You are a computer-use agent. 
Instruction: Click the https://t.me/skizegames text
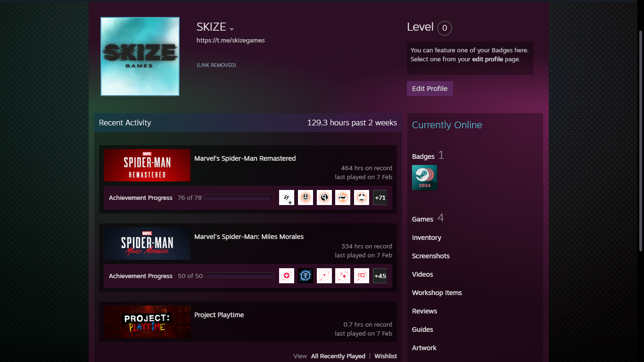[231, 41]
